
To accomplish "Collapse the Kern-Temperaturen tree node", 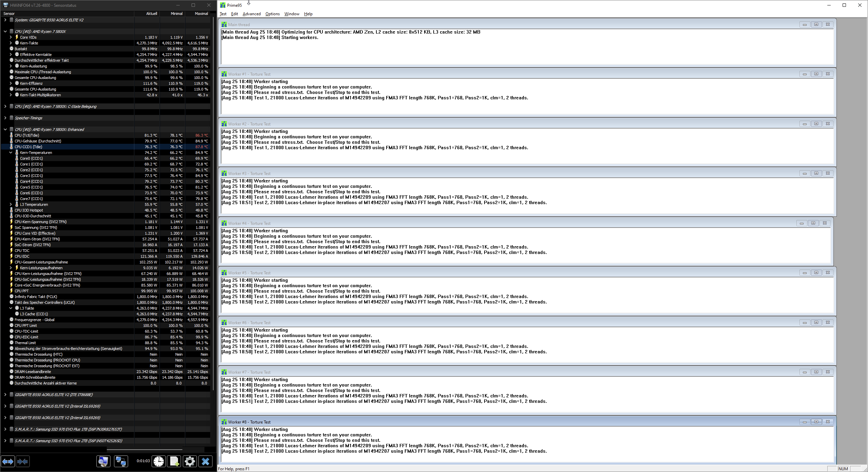I will click(x=11, y=153).
